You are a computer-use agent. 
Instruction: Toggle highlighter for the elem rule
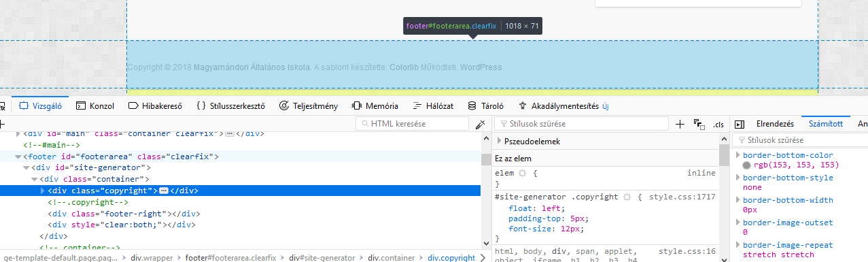(x=523, y=174)
